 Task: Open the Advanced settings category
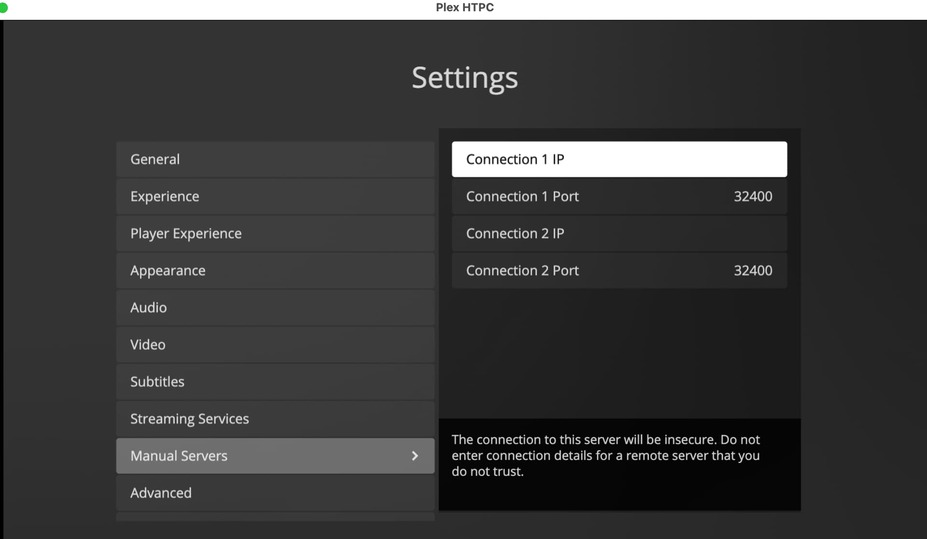point(275,493)
